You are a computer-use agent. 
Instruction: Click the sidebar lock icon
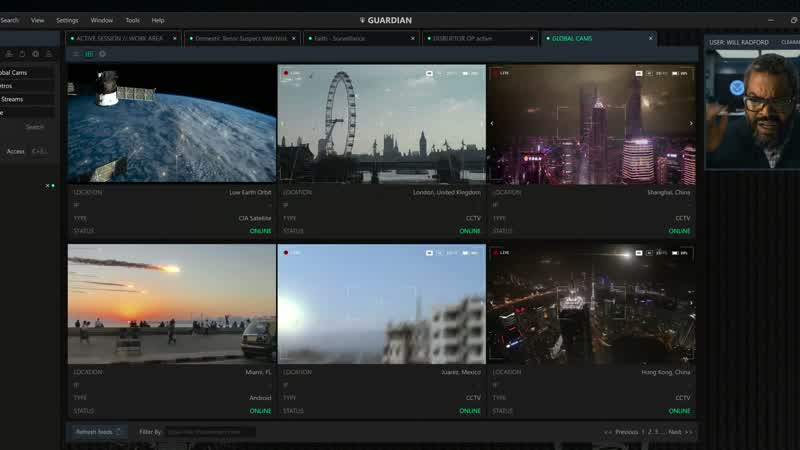tap(49, 54)
